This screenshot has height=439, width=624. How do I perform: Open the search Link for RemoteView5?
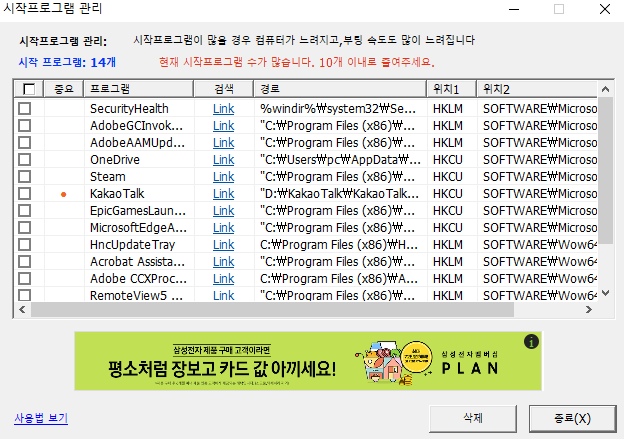[224, 295]
